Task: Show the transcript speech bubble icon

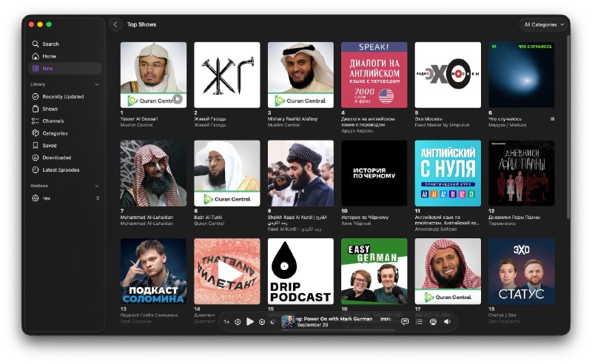Action: pos(405,322)
